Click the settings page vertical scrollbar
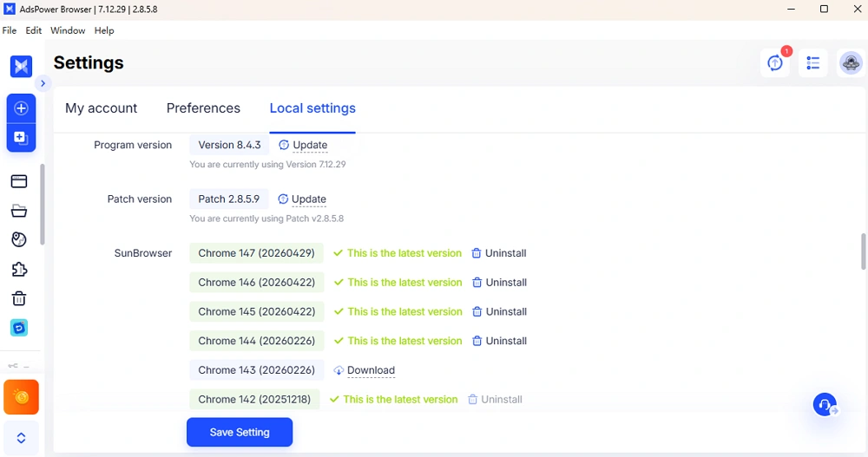Screen dimensions: 868x457 click(864, 251)
